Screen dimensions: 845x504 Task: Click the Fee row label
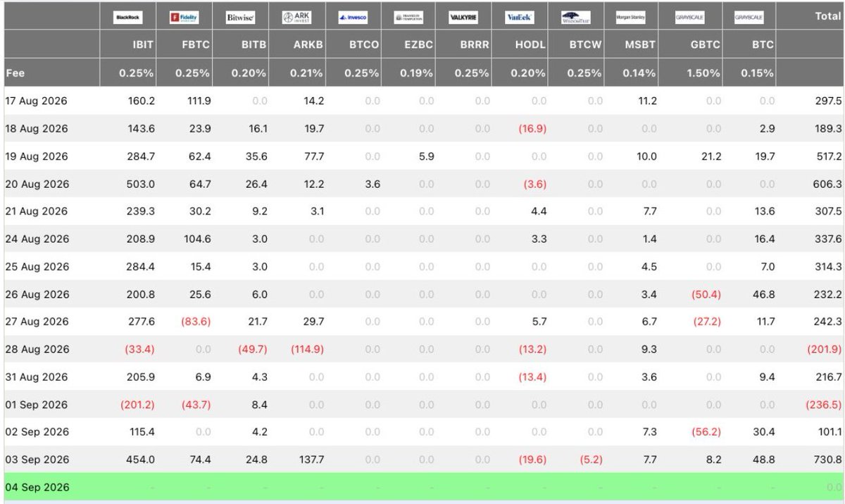pos(15,73)
